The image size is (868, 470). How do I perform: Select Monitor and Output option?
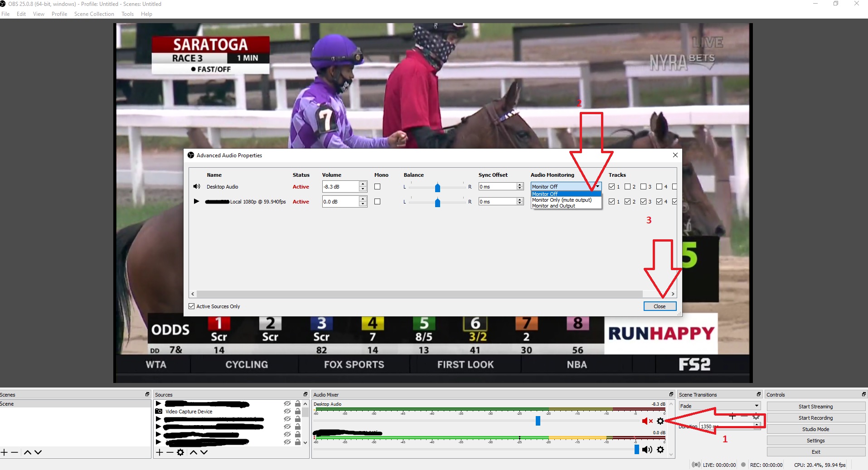566,206
